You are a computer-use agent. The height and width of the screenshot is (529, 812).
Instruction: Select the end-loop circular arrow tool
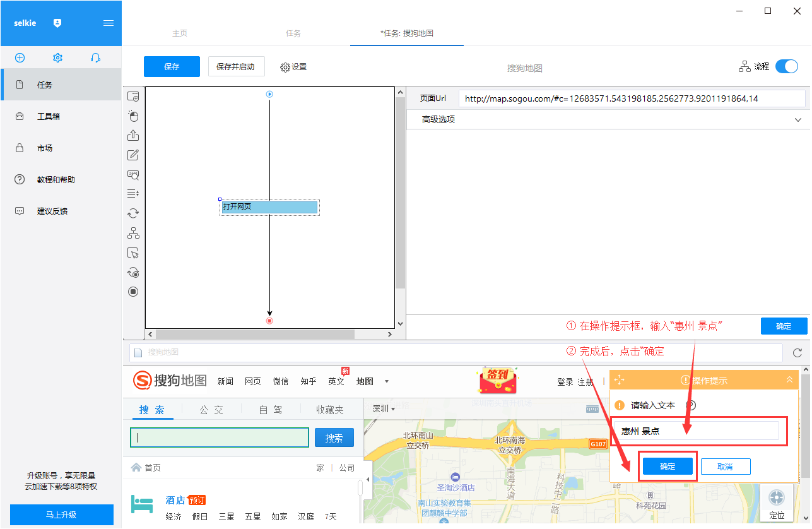(133, 273)
